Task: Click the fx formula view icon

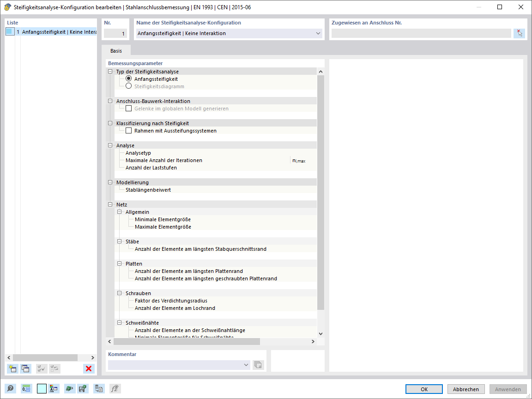Action: (115, 389)
